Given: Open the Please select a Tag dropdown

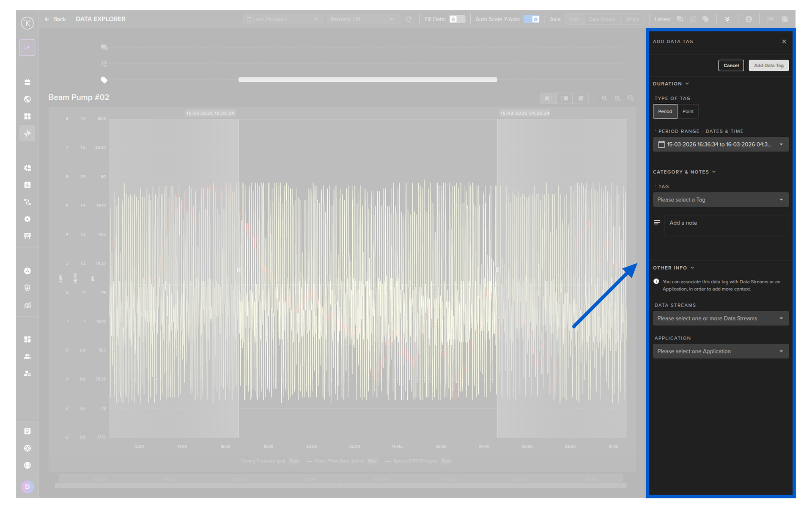Looking at the screenshot, I should coord(721,200).
